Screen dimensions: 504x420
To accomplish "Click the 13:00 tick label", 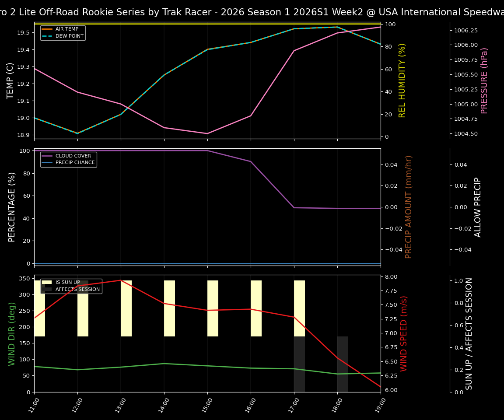I will click(x=119, y=404).
